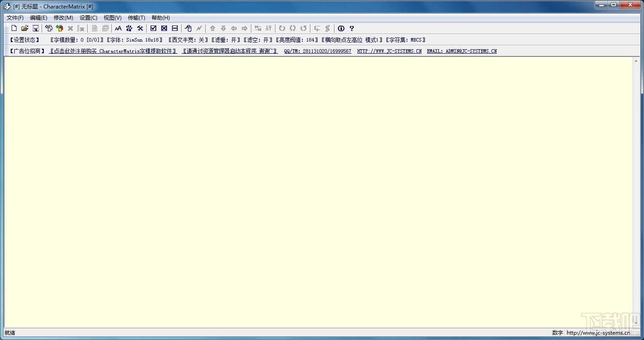Click the colored add characters icon

[x=59, y=28]
